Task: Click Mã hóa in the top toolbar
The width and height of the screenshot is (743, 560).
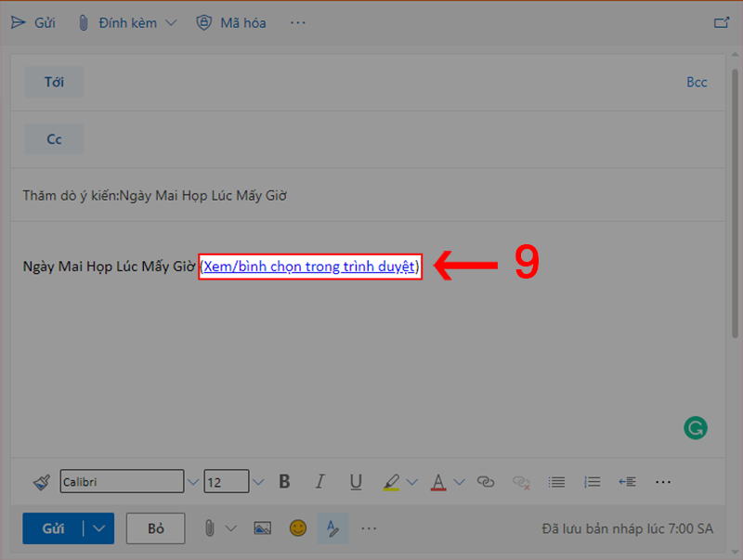Action: click(x=231, y=22)
